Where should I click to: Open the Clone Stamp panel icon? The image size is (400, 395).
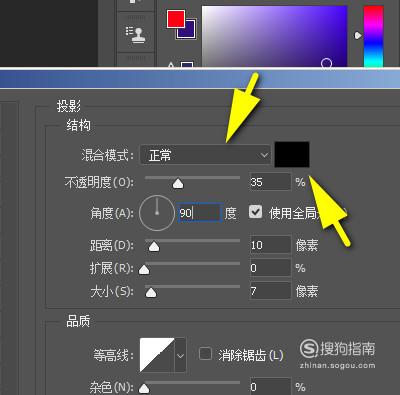pyautogui.click(x=136, y=34)
